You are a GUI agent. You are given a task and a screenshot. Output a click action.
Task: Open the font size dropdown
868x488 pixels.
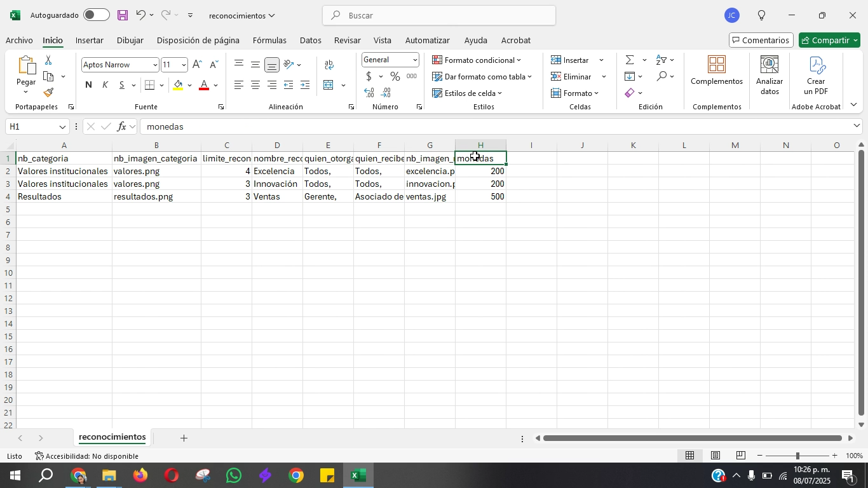point(184,65)
